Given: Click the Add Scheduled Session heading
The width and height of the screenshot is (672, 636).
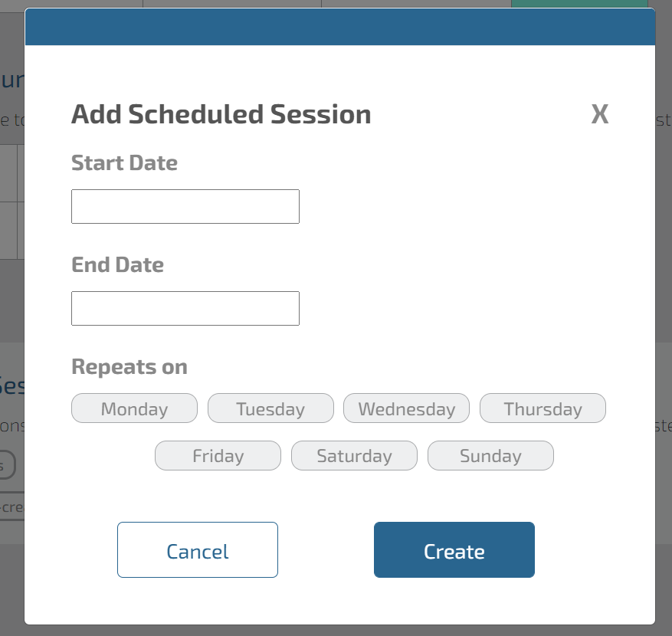Looking at the screenshot, I should (x=221, y=115).
